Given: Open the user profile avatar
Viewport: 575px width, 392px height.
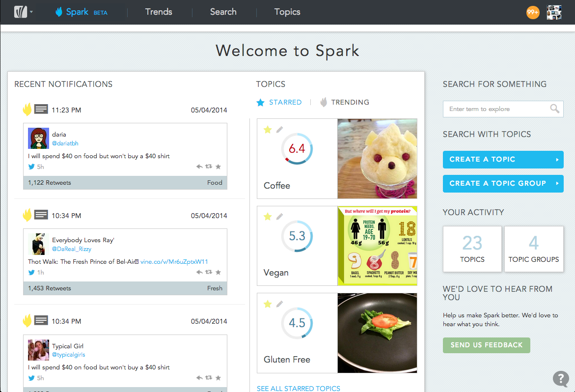Looking at the screenshot, I should pyautogui.click(x=554, y=12).
